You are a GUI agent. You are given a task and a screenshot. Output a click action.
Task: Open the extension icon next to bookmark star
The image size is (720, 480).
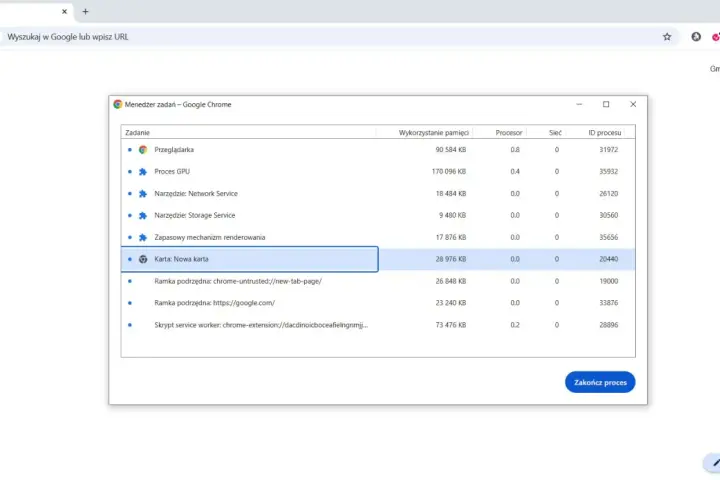point(696,37)
